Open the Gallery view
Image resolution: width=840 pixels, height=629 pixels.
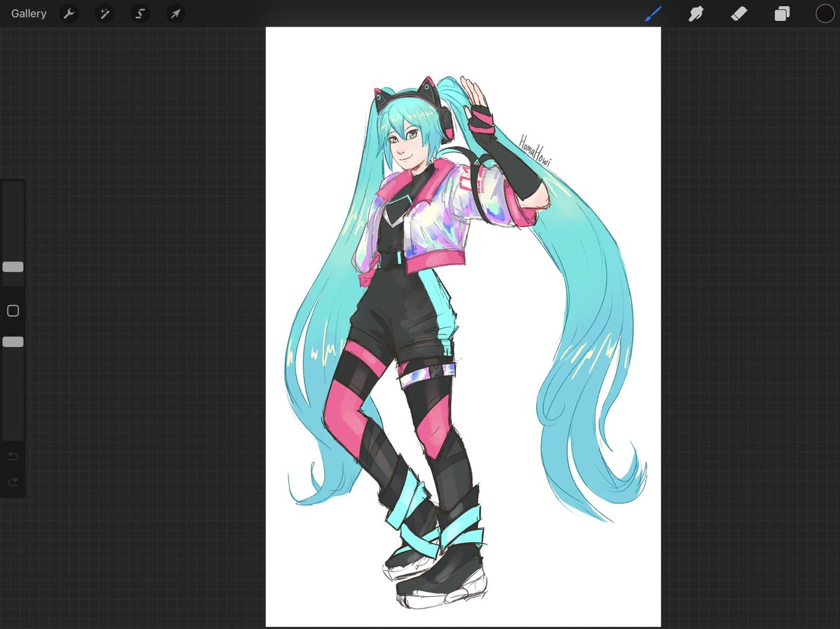29,13
